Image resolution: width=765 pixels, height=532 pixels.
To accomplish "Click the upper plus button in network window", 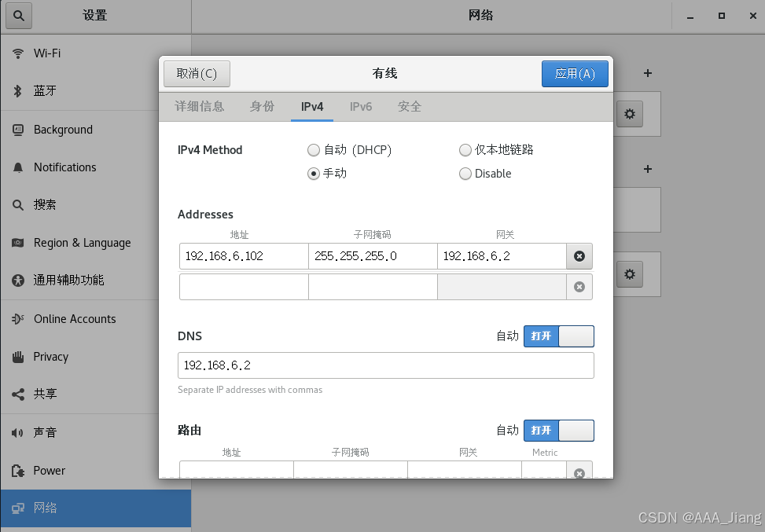I will (648, 73).
